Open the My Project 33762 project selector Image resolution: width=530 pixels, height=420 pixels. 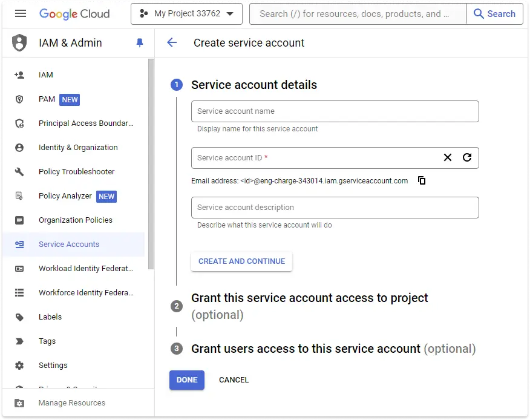coord(186,14)
